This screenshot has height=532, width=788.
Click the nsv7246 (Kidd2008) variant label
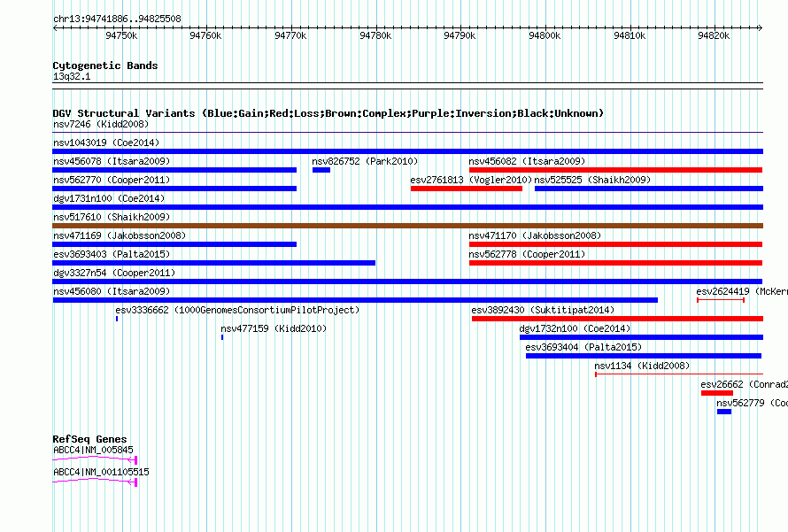point(101,124)
